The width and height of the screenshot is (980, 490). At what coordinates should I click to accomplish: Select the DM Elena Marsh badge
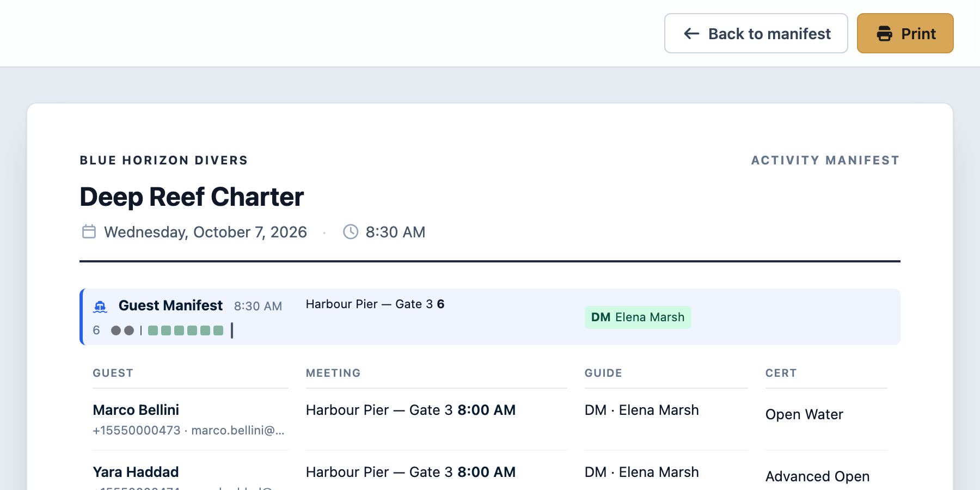[638, 317]
